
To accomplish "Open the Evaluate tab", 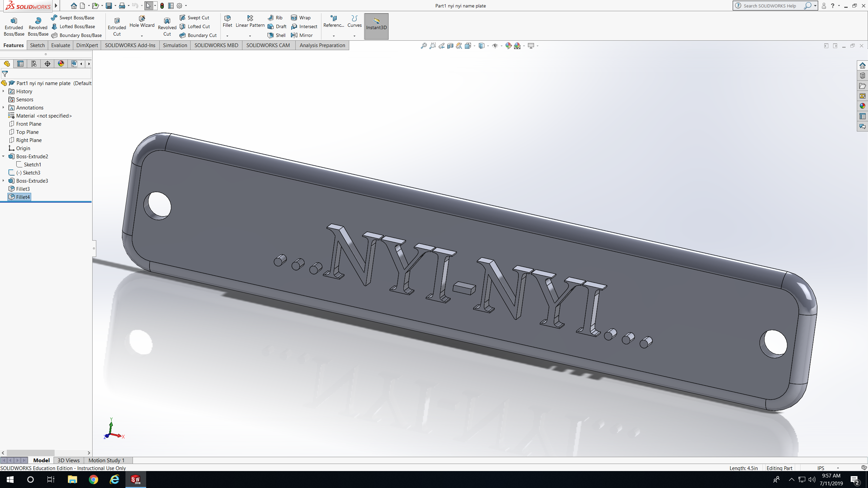I will tap(60, 45).
